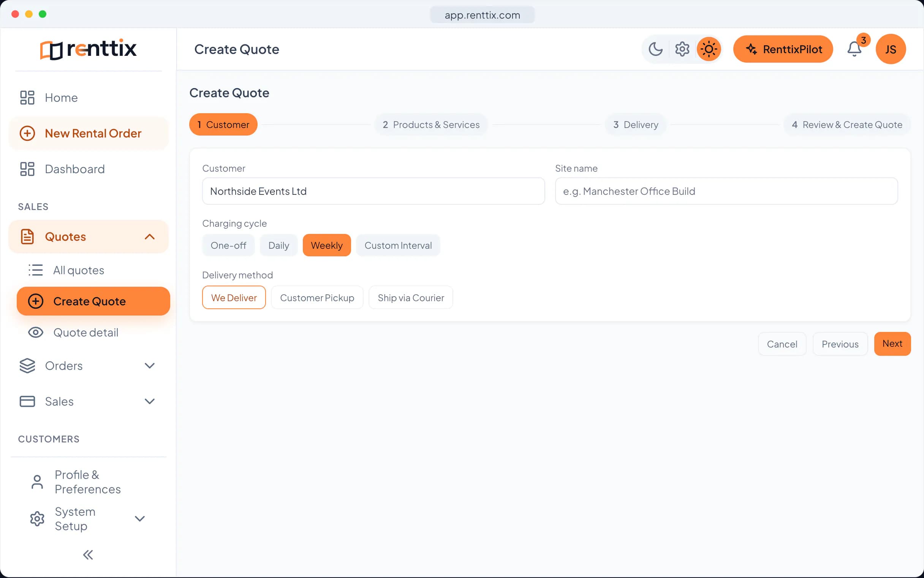Expand the System Setup chevron
924x578 pixels.
point(140,519)
